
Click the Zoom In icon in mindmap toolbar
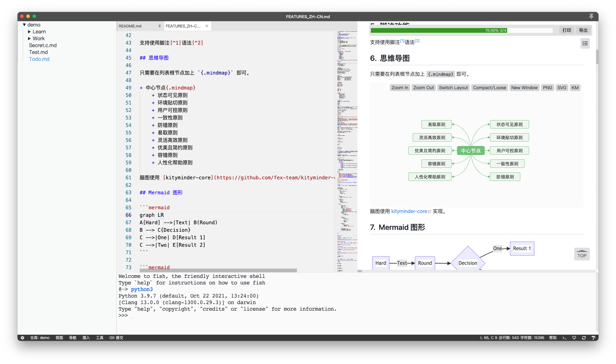pyautogui.click(x=400, y=87)
